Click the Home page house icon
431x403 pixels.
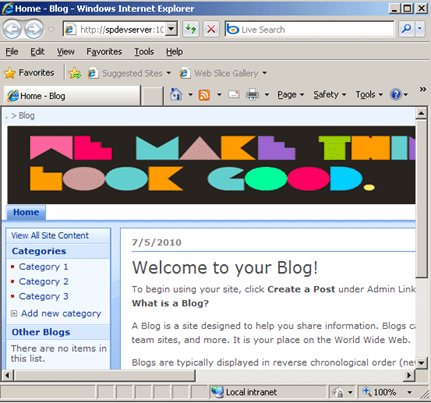pos(176,95)
